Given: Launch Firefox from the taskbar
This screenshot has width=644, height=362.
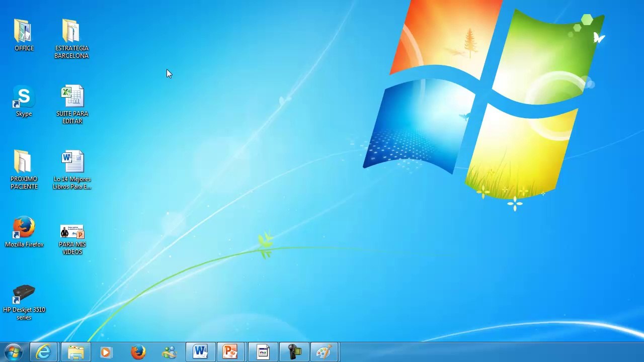Looking at the screenshot, I should click(x=138, y=352).
